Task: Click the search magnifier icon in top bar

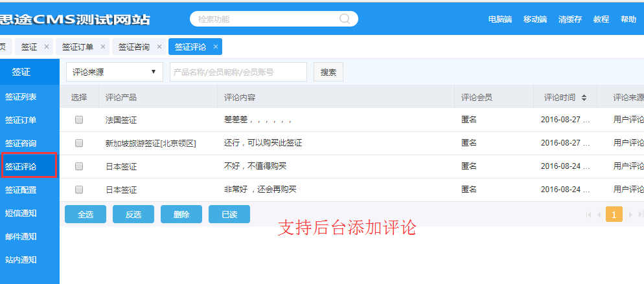Action: click(x=345, y=19)
